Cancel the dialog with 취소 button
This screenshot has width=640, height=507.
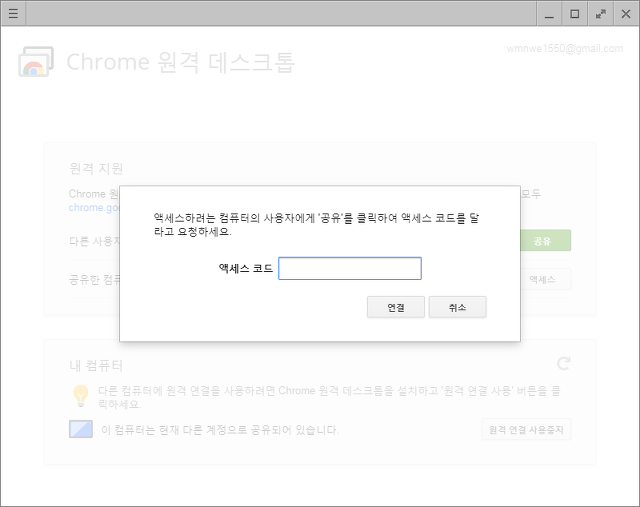[x=458, y=307]
